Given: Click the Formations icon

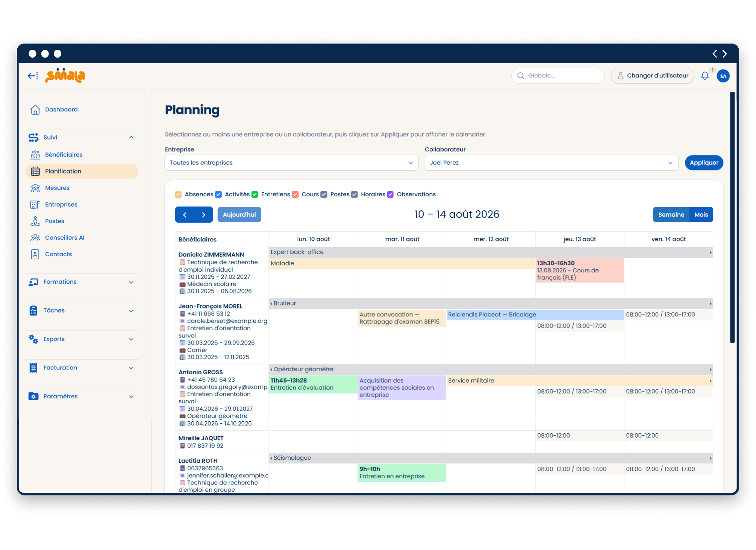Looking at the screenshot, I should pyautogui.click(x=33, y=282).
